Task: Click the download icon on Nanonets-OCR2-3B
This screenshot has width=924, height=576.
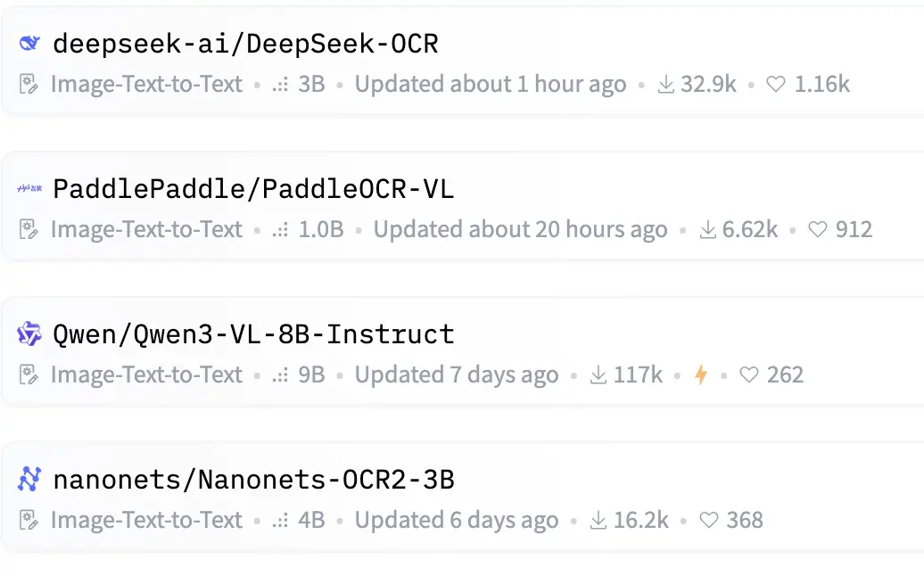Action: (598, 521)
